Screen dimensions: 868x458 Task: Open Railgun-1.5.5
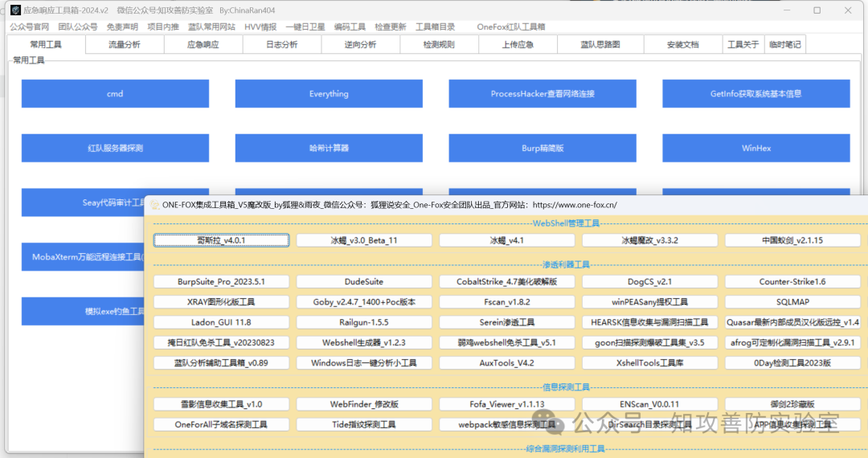(x=364, y=322)
